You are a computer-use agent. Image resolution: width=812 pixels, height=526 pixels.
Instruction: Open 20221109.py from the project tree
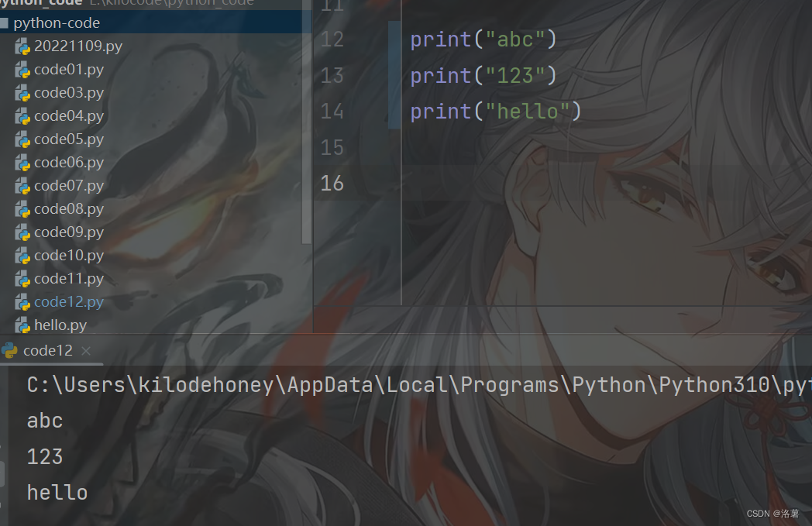coord(78,46)
